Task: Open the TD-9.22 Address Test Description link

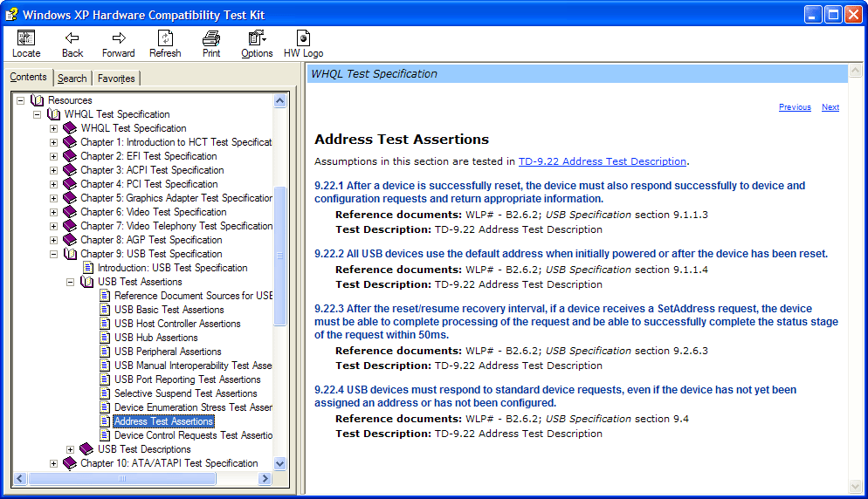Action: click(602, 161)
